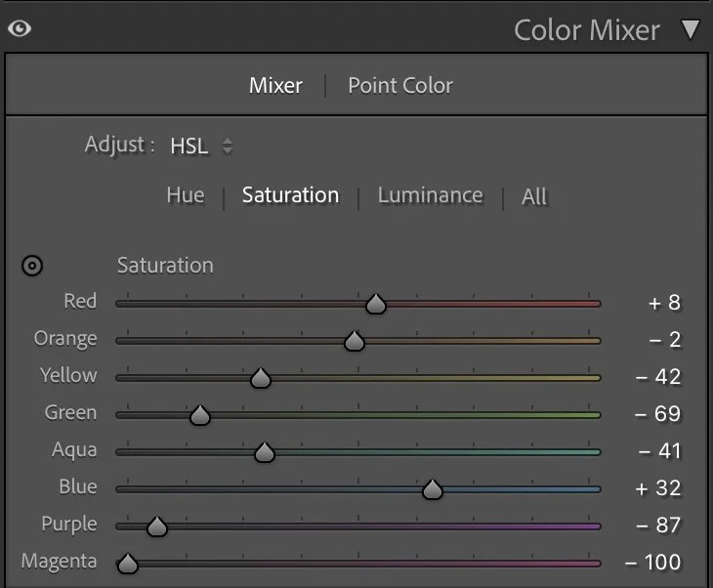Activate the targeted adjustment tool for Saturation
The image size is (713, 588).
(32, 266)
